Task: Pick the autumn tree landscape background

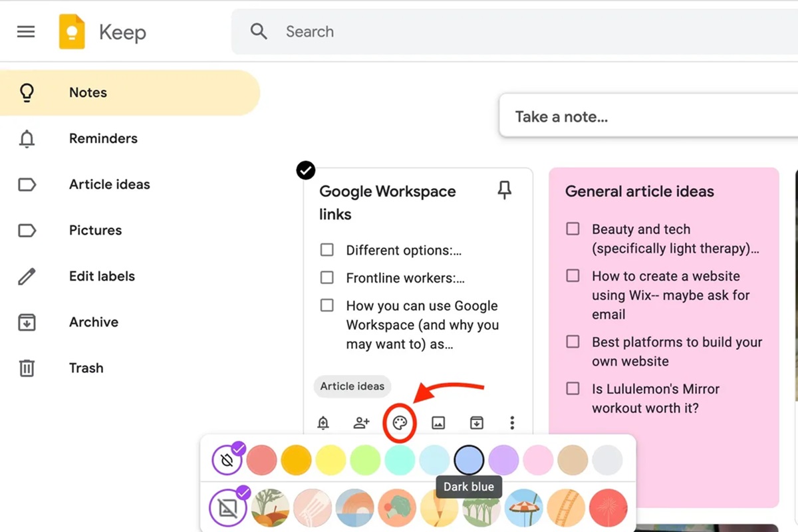Action: tap(270, 508)
